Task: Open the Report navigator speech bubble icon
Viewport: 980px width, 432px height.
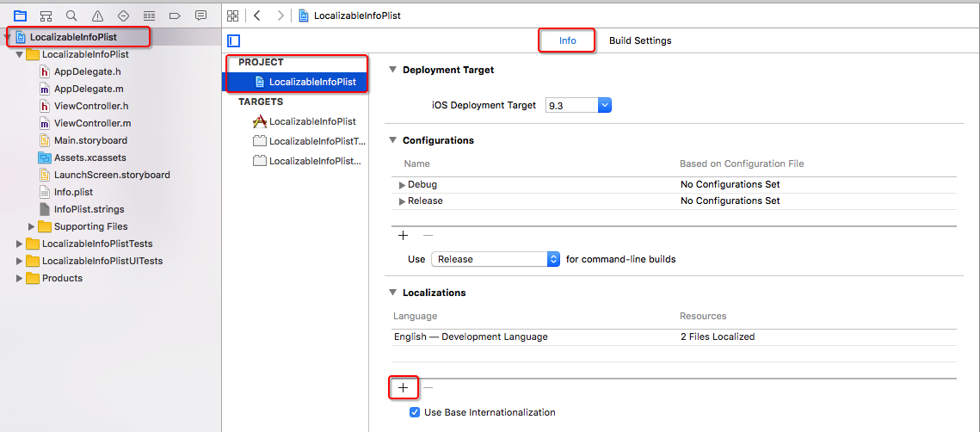Action: 200,15
